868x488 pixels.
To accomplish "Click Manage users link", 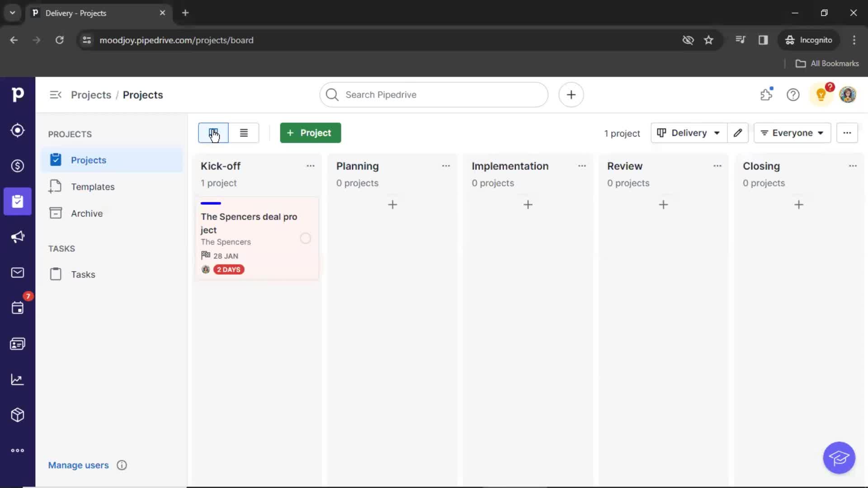I will pyautogui.click(x=78, y=465).
